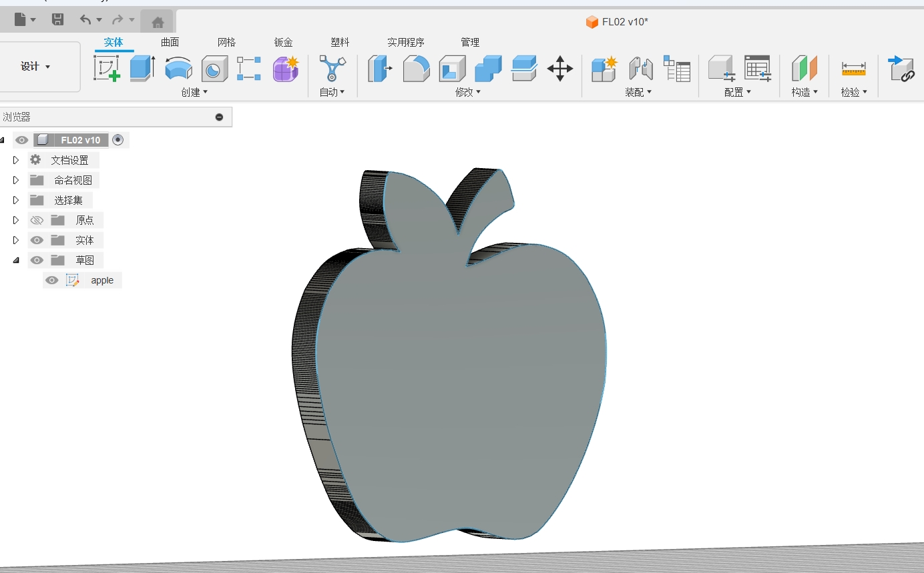The height and width of the screenshot is (573, 924).
Task: Switch to the 钣金 tab
Action: pyautogui.click(x=284, y=42)
